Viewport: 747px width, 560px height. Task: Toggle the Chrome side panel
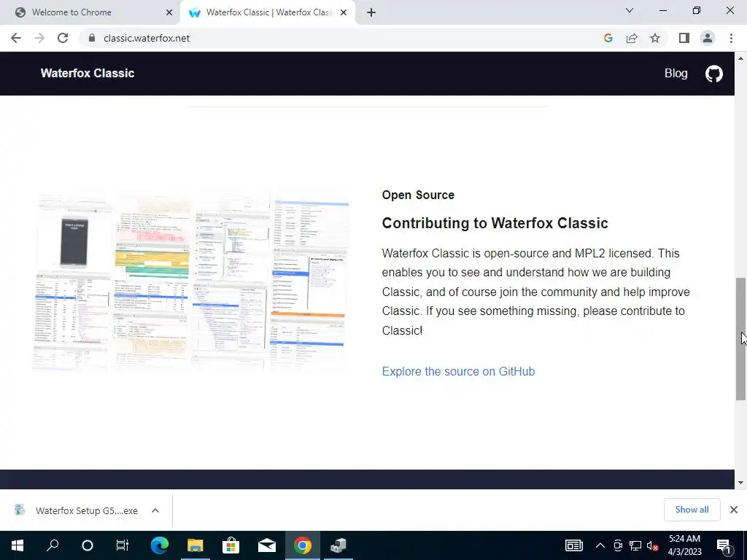pos(684,38)
